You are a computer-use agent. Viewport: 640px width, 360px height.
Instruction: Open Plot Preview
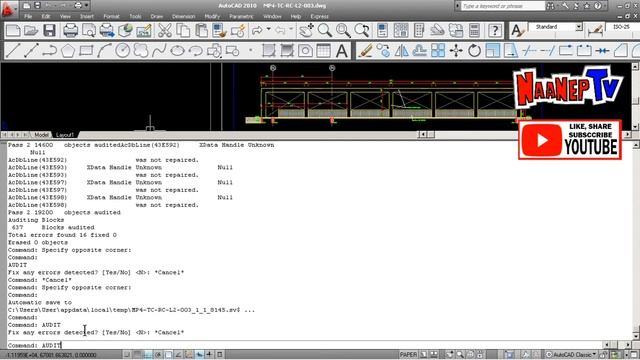89,31
